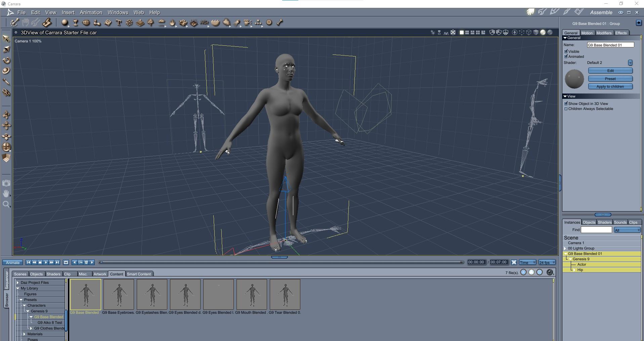Viewport: 644px width, 341px height.
Task: Click the Default 2 shader preview sphere
Action: tap(574, 79)
